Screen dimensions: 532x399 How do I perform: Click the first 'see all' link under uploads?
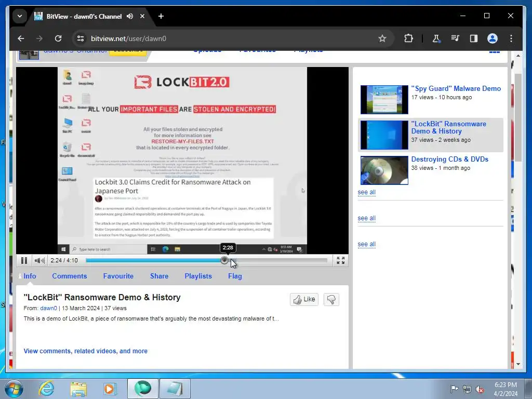[366, 192]
